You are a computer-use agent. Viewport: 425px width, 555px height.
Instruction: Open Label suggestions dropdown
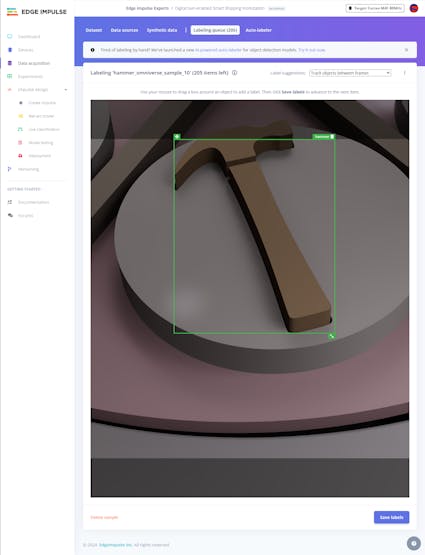pyautogui.click(x=350, y=73)
